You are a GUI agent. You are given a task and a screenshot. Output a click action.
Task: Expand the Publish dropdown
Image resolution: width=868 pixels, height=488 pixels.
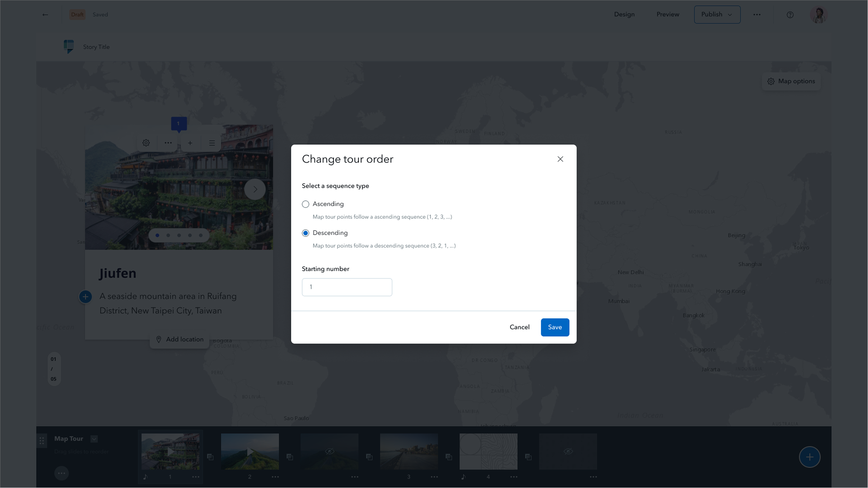coord(717,14)
